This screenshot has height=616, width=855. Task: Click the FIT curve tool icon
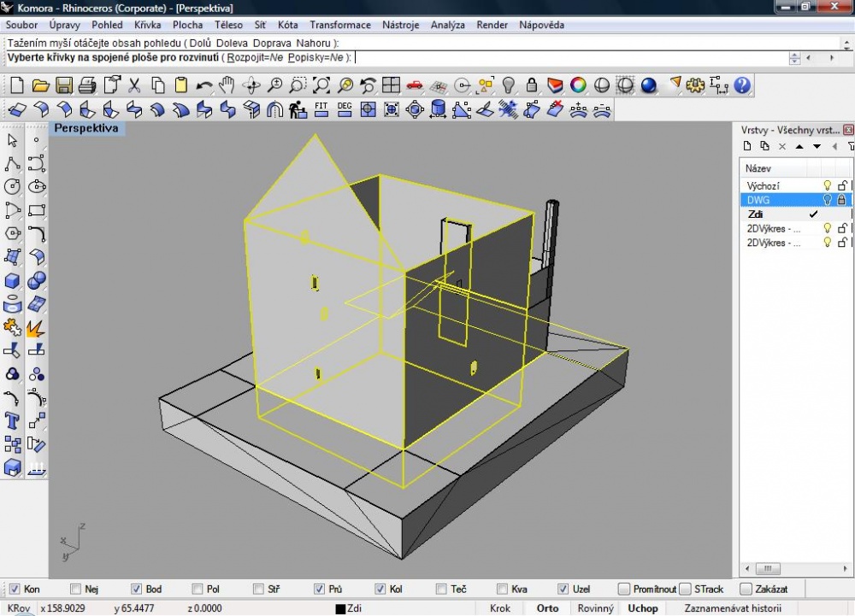pos(321,109)
